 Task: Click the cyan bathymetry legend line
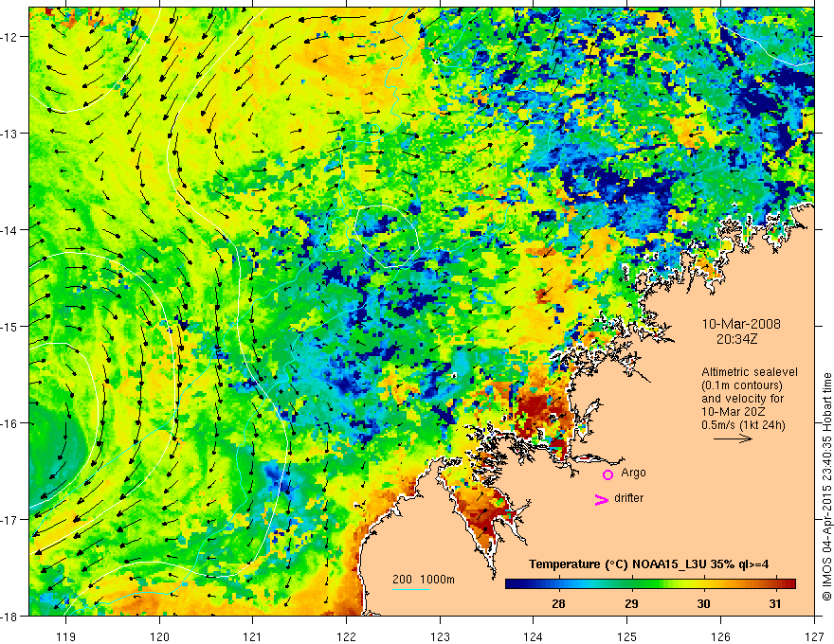pyautogui.click(x=411, y=589)
